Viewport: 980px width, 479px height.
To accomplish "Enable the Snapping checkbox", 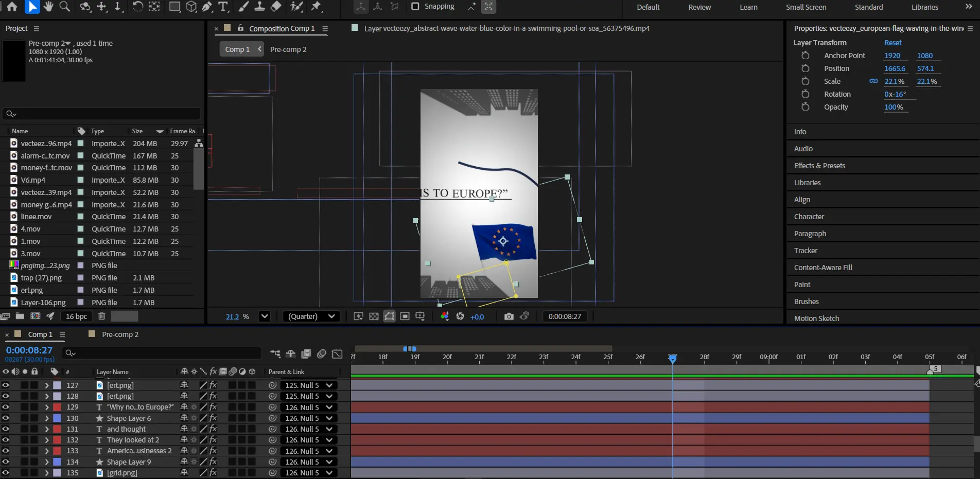I will pos(415,7).
